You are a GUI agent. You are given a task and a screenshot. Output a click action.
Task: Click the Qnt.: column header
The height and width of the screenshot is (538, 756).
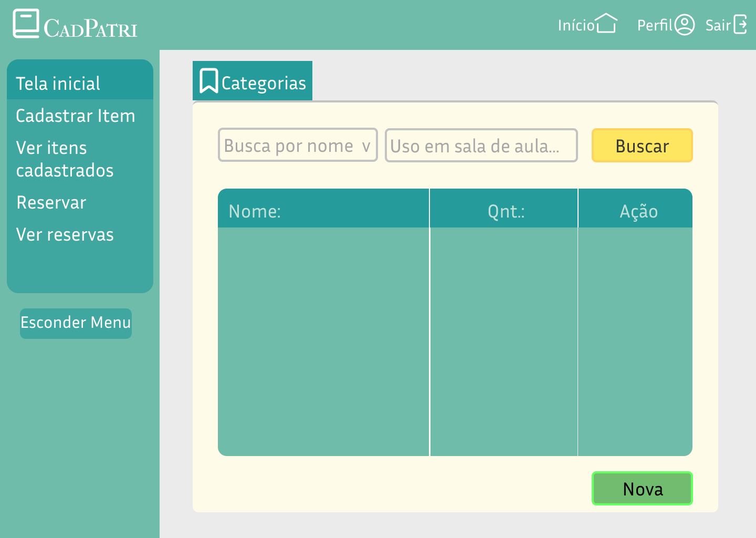pyautogui.click(x=503, y=209)
